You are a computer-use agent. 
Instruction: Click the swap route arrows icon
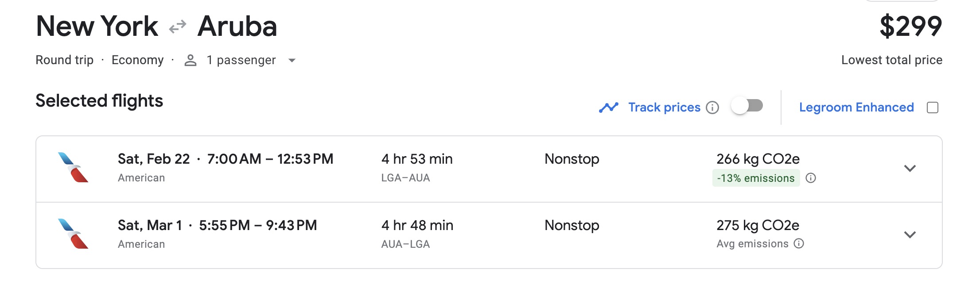pos(177,26)
